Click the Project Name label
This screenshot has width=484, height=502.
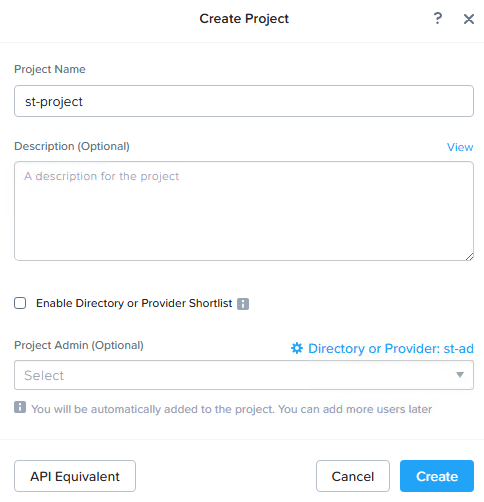click(x=50, y=69)
